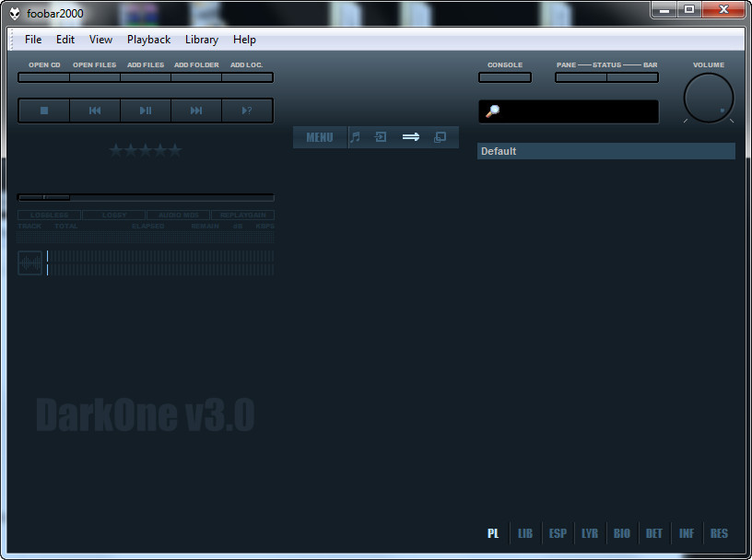Switch to the BIO panel tab
This screenshot has height=560, width=752.
[622, 533]
